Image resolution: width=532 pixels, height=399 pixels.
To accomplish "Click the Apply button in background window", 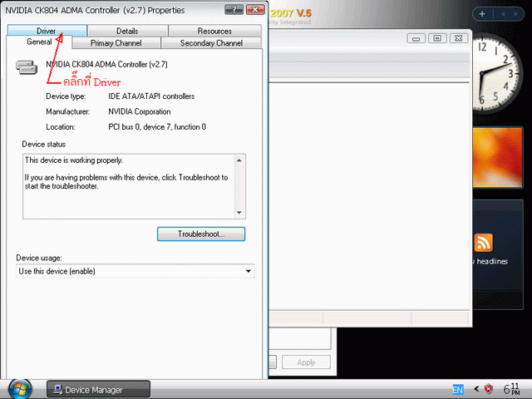I will tap(306, 362).
